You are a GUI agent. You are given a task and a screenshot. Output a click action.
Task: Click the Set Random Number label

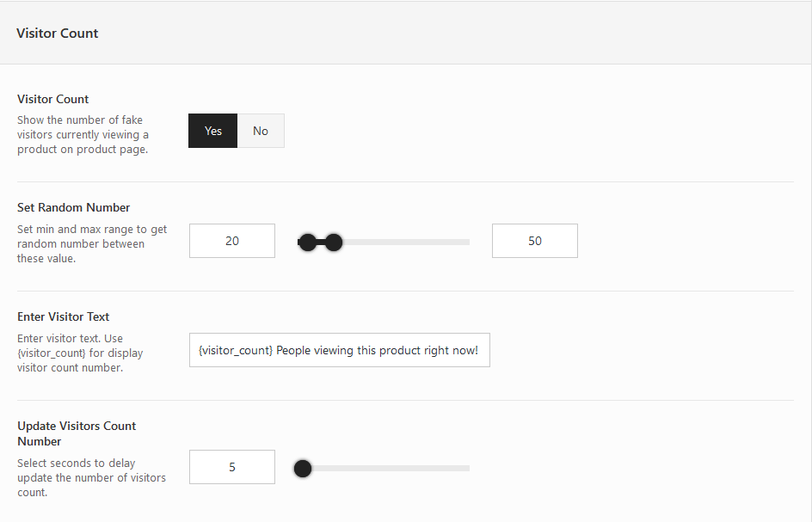click(74, 207)
